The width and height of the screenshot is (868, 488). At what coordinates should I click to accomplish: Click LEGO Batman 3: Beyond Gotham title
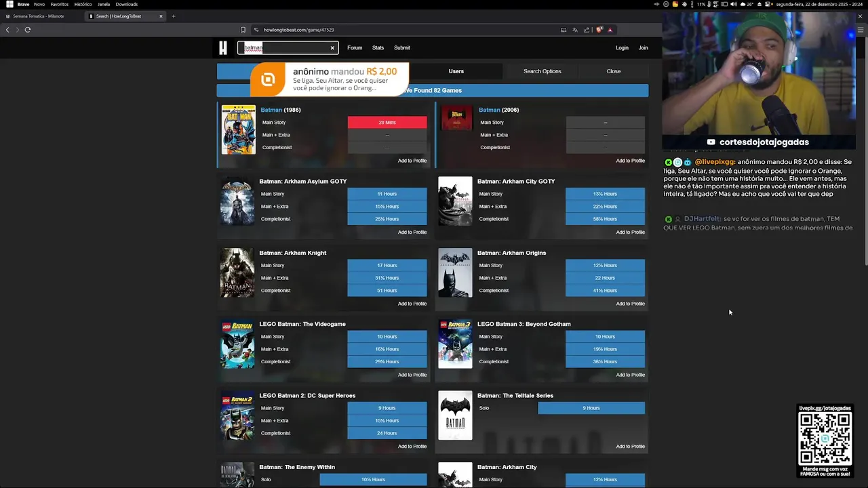pos(524,324)
